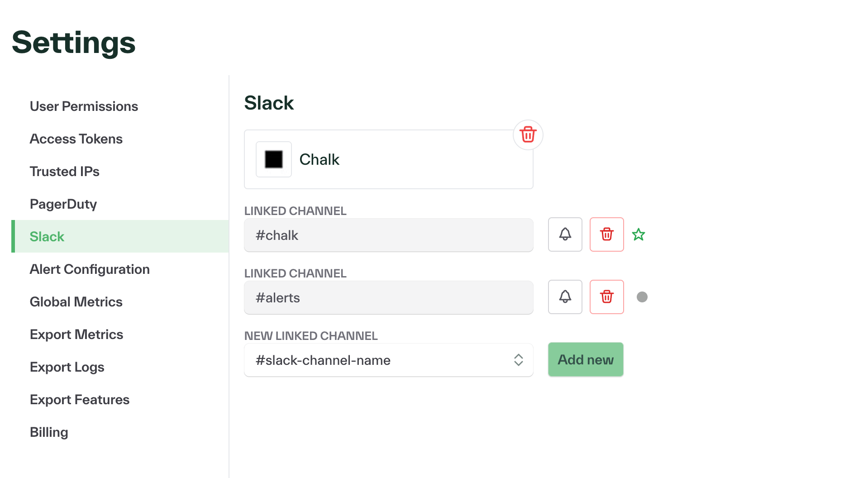Go to Access Tokens

(76, 139)
